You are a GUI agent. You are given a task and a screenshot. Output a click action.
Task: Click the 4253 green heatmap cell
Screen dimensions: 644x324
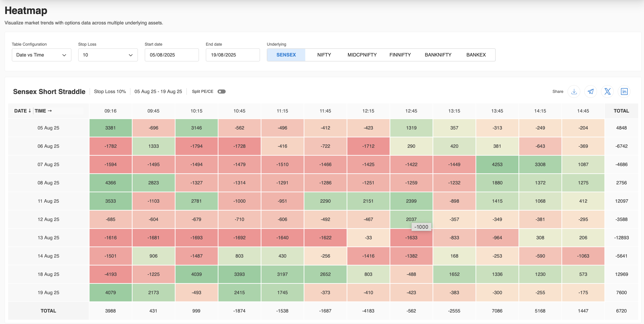tap(497, 164)
